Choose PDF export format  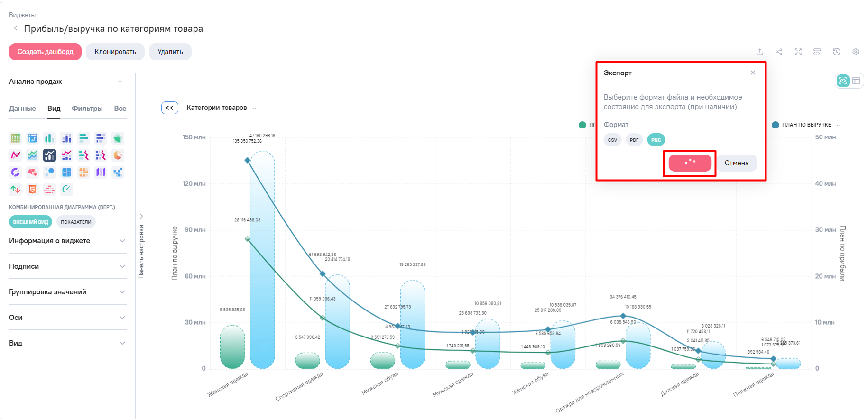pos(634,140)
